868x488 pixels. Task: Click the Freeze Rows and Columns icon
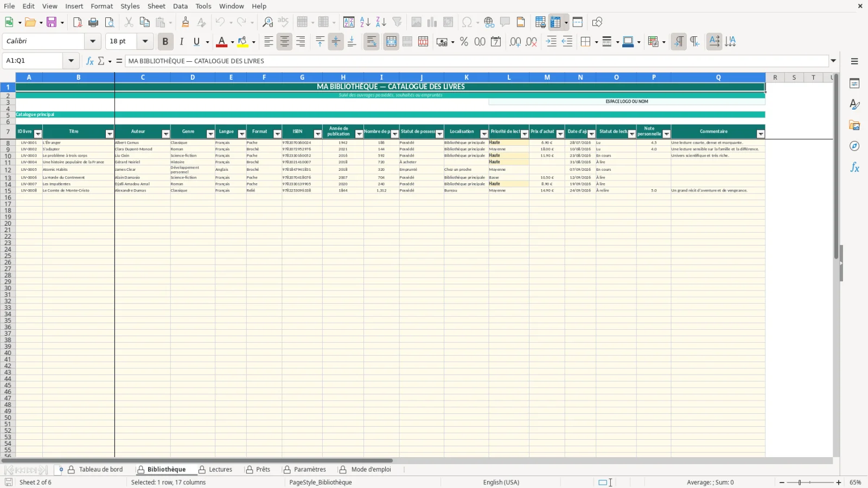556,22
